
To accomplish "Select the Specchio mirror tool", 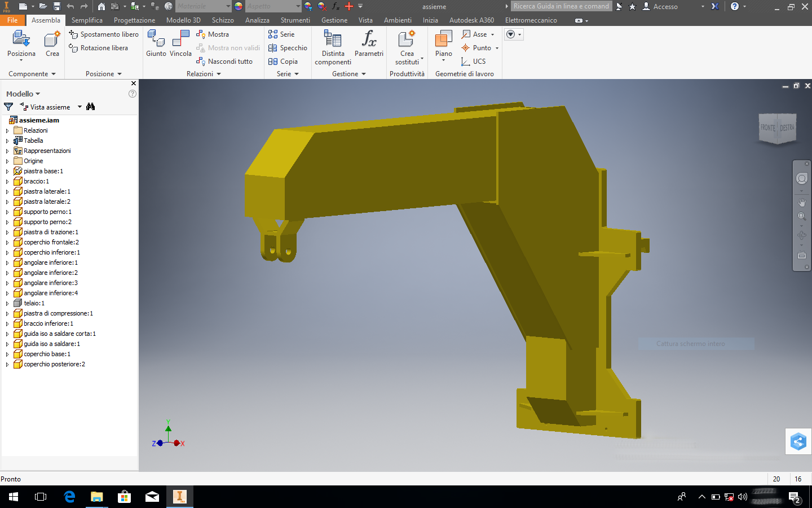I will tap(288, 48).
